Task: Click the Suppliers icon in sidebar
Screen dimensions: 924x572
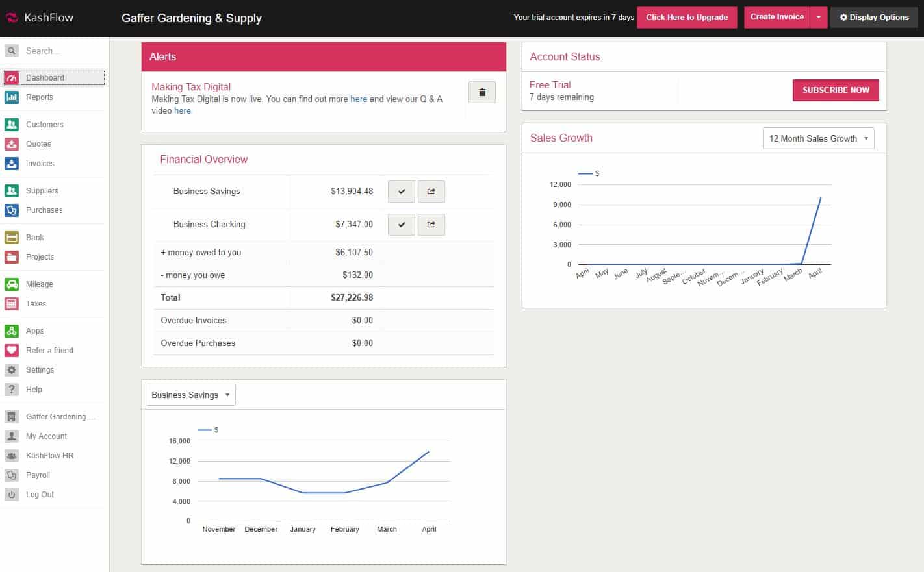Action: [12, 191]
